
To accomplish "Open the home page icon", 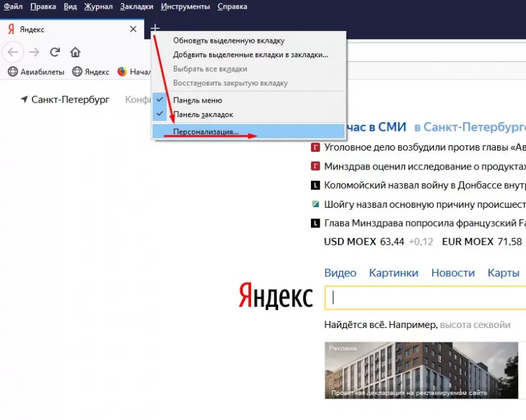I will tap(75, 53).
